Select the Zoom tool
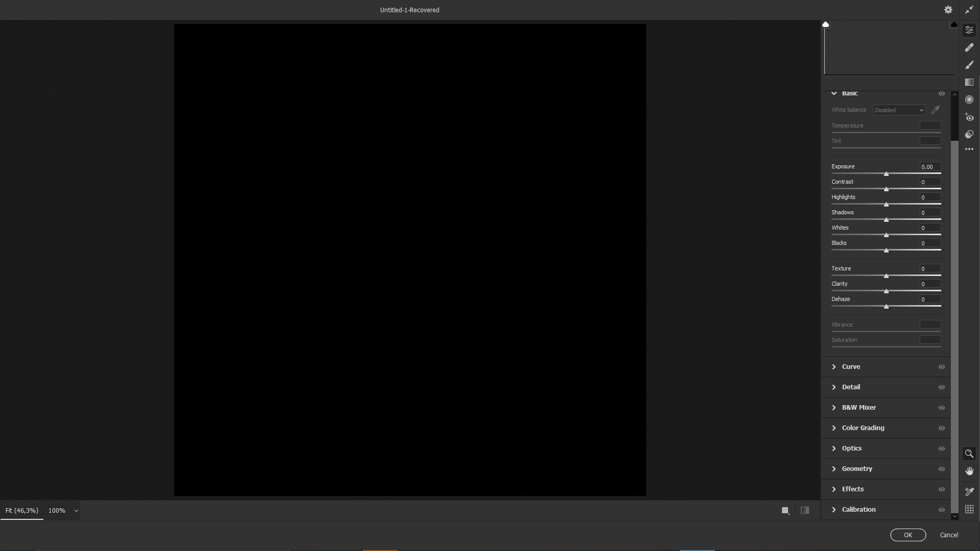 click(968, 453)
